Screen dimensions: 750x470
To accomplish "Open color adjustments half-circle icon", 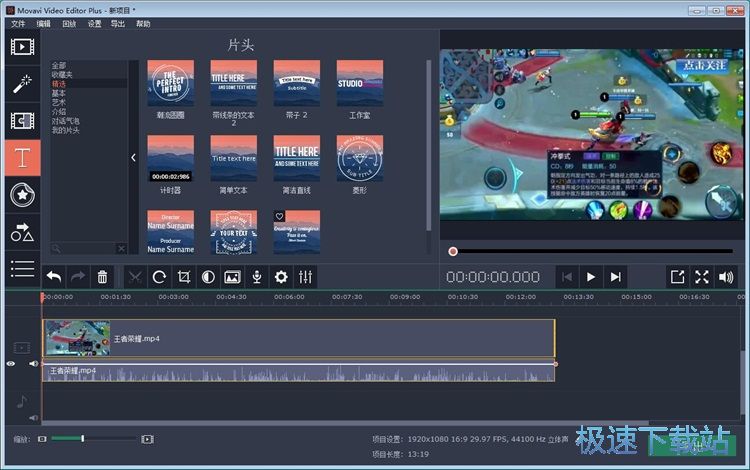I will point(208,277).
